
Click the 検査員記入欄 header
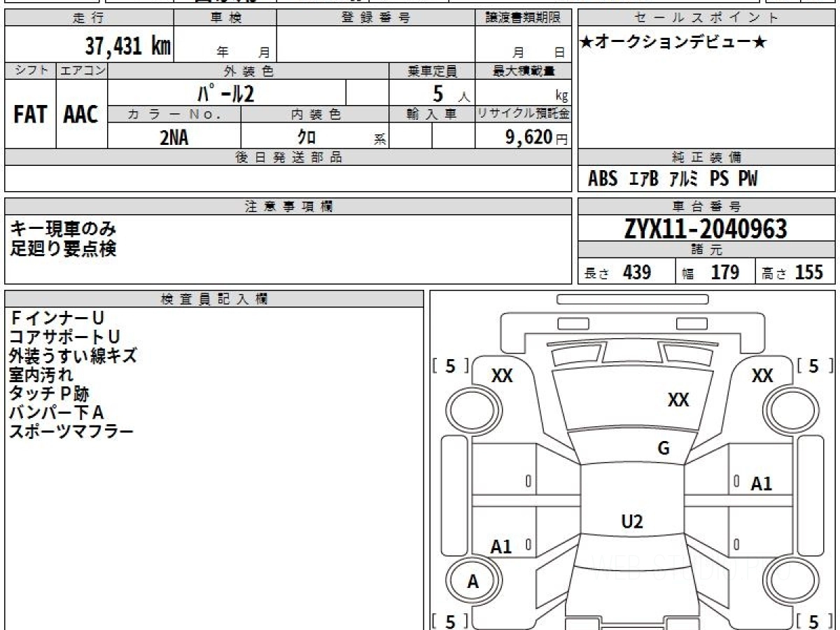pos(214,298)
